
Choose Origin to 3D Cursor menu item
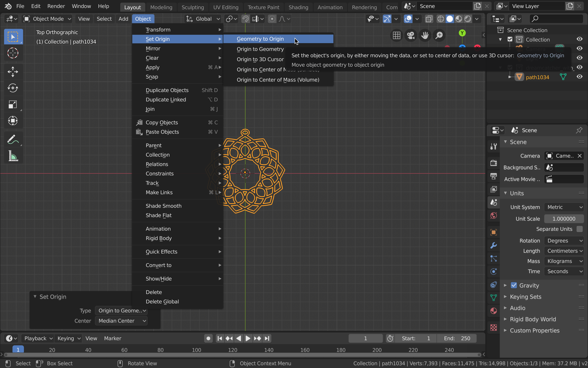point(260,59)
